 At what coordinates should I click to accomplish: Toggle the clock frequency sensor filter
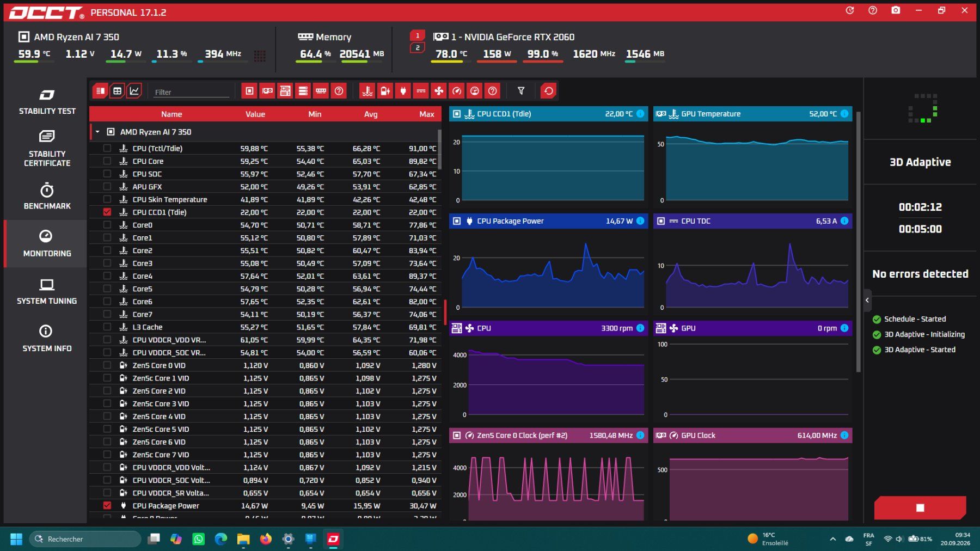(457, 91)
